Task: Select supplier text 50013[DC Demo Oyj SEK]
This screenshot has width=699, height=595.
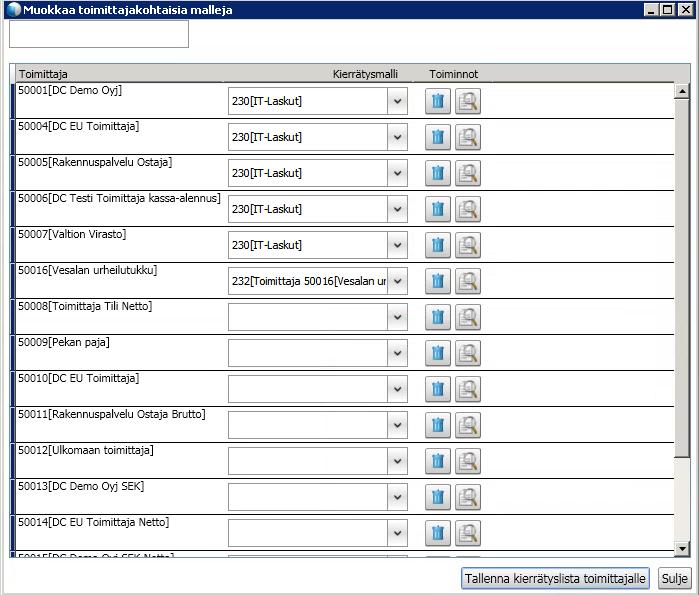Action: coord(81,487)
